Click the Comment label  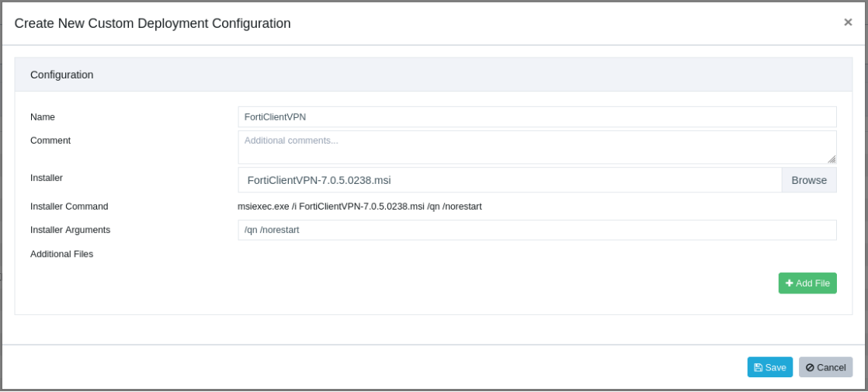click(x=50, y=140)
